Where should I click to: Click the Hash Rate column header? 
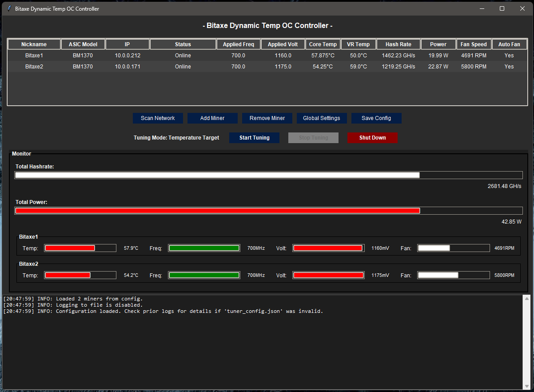pyautogui.click(x=398, y=44)
